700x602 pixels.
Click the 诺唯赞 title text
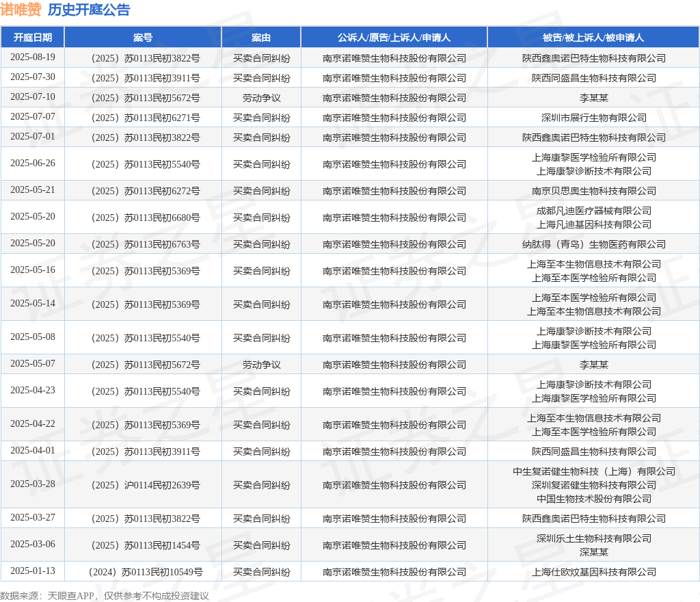point(21,10)
